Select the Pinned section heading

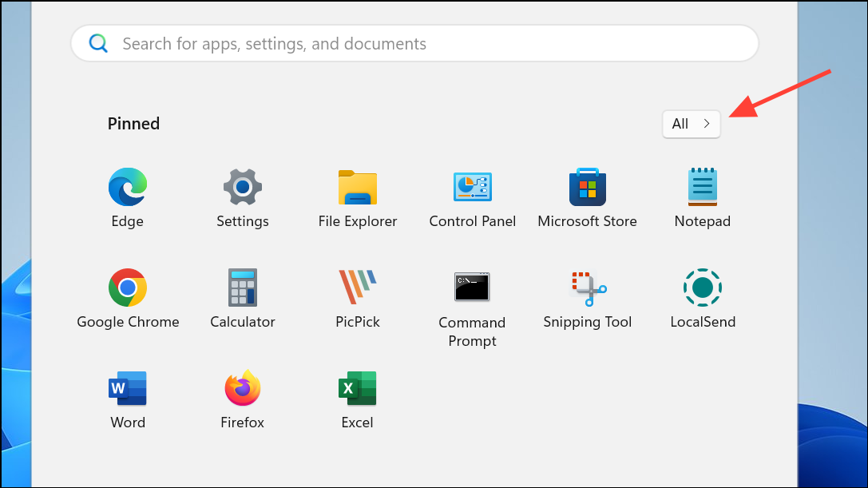tap(133, 124)
